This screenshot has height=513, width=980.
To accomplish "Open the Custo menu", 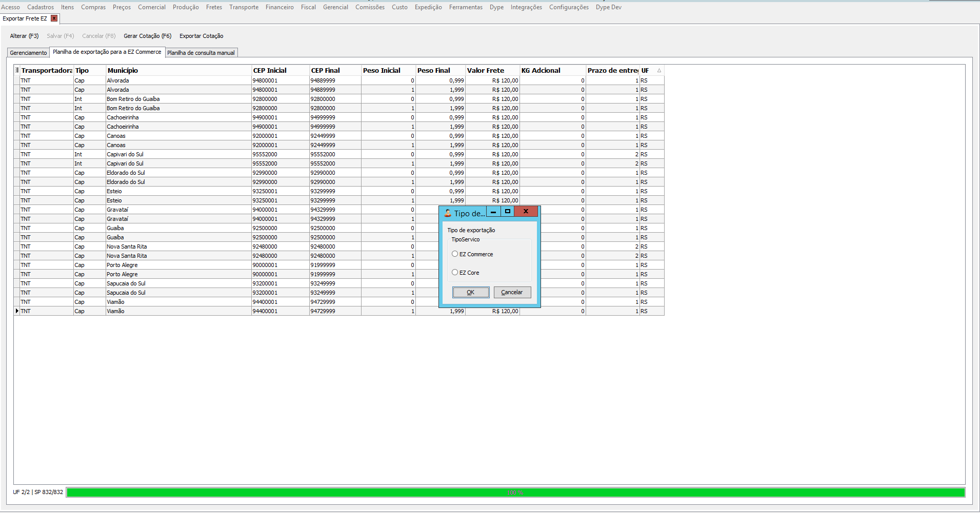I will tap(399, 7).
